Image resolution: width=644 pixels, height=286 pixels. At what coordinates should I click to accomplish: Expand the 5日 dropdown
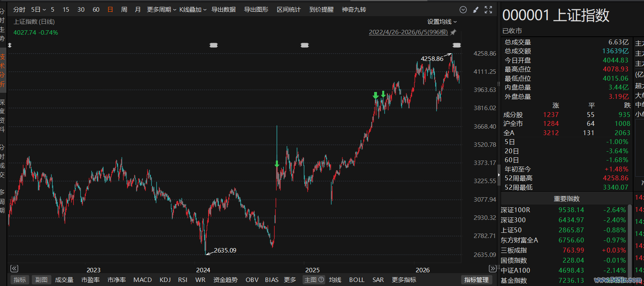tap(38, 10)
